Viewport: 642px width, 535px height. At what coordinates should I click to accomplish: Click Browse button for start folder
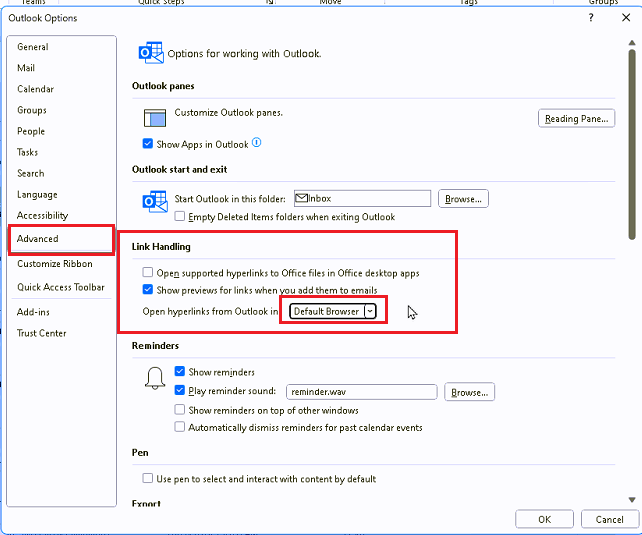(x=463, y=199)
